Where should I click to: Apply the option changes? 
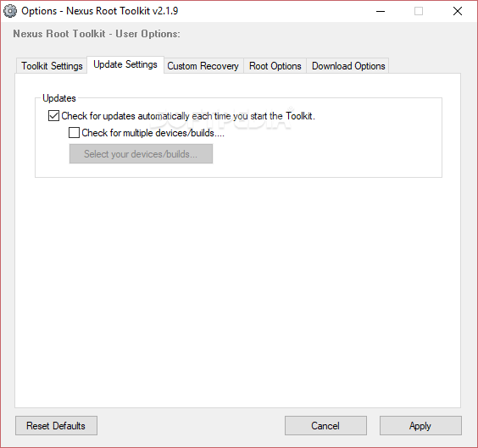click(420, 425)
